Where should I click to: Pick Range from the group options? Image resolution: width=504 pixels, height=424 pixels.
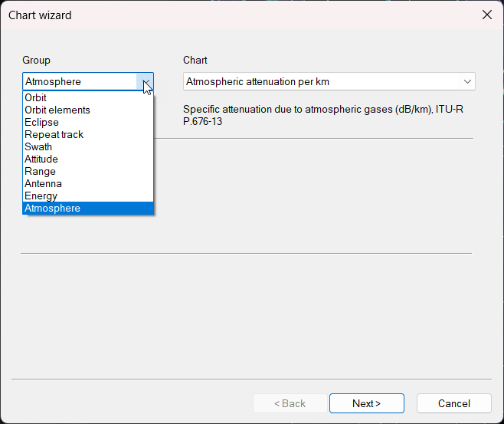click(x=39, y=171)
